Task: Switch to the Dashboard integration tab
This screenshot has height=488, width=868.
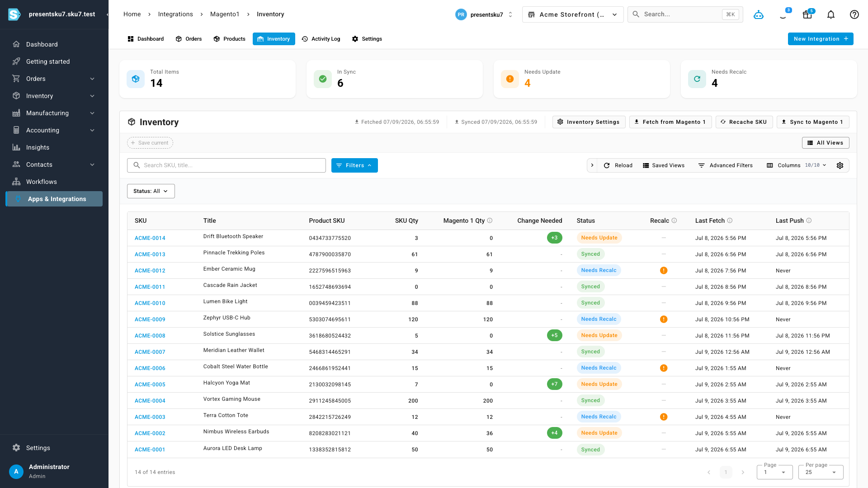Action: point(146,39)
